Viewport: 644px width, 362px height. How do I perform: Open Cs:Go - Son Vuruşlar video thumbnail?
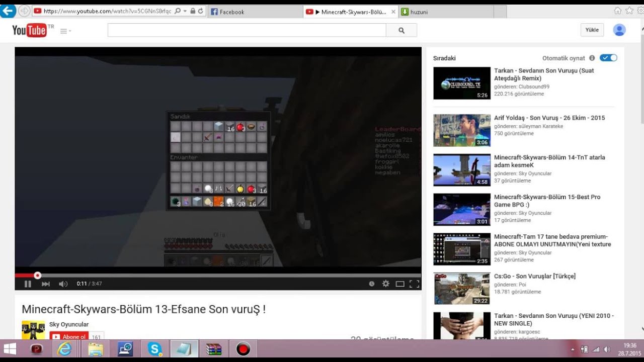pyautogui.click(x=462, y=289)
